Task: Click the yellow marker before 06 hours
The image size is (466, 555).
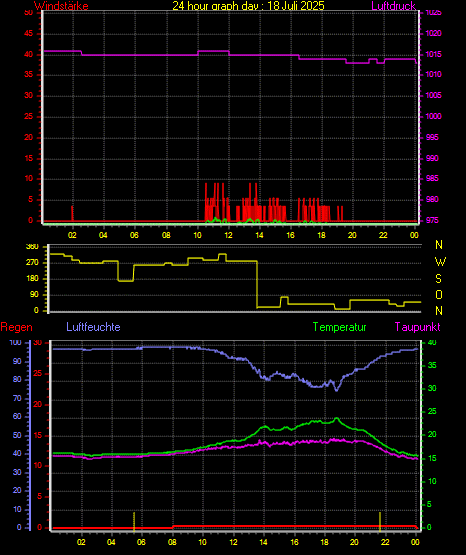Action: tap(134, 521)
